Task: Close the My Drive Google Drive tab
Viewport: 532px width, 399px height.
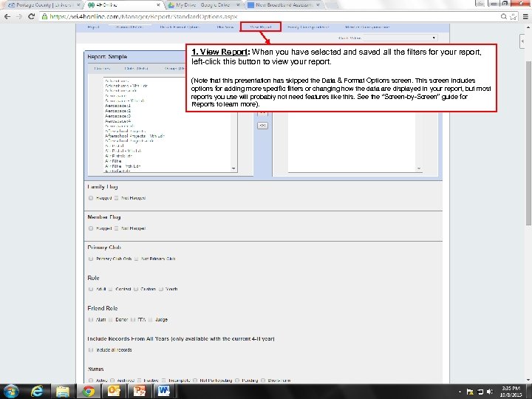Action: [x=238, y=4]
